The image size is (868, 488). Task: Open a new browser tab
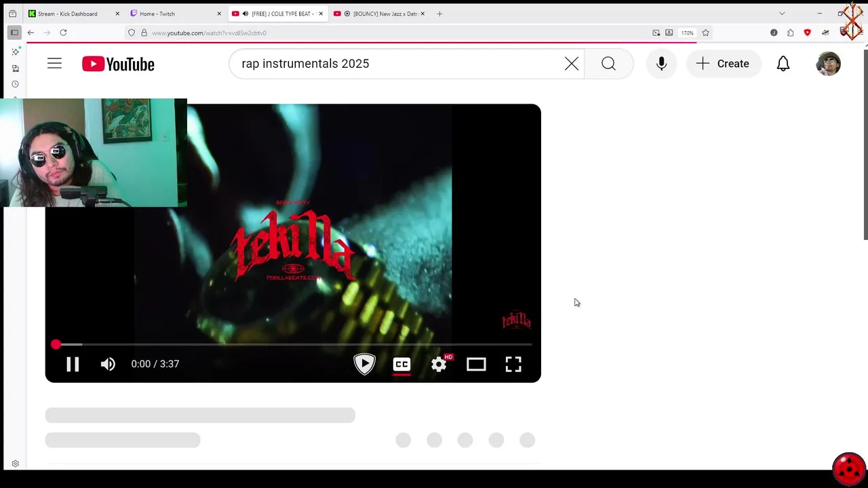pos(439,14)
